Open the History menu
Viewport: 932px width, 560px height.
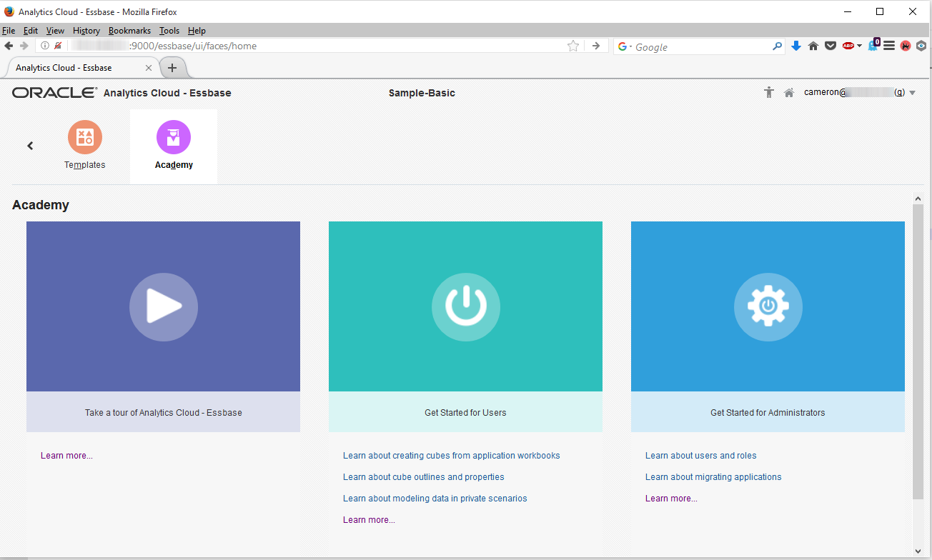[x=86, y=31]
